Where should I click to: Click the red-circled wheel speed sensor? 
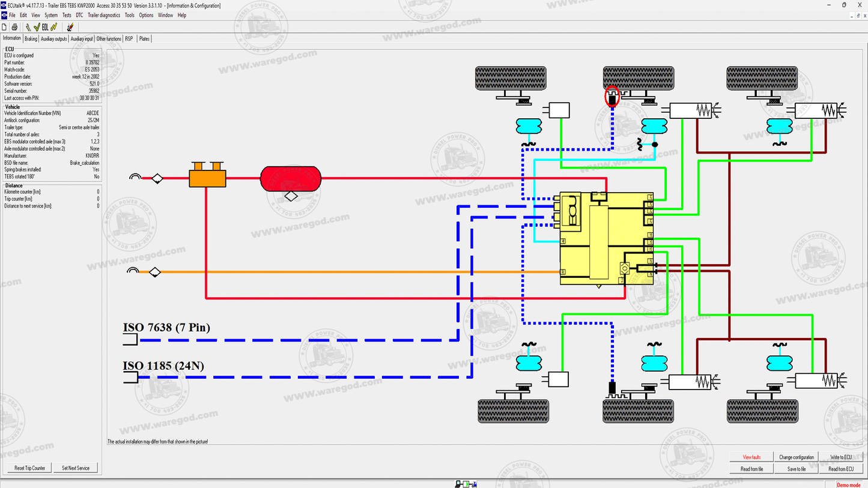tap(612, 97)
